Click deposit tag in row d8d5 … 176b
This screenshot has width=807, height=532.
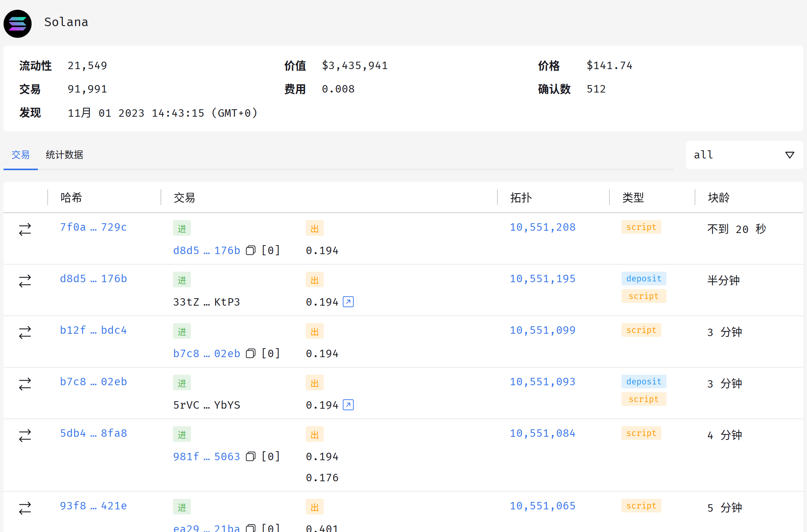point(644,279)
